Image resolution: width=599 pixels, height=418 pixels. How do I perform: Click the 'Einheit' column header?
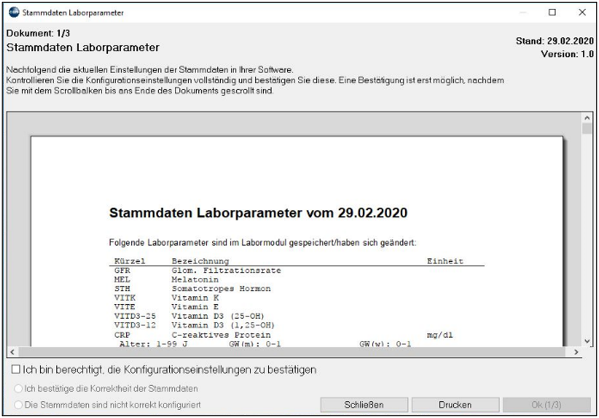pos(445,261)
